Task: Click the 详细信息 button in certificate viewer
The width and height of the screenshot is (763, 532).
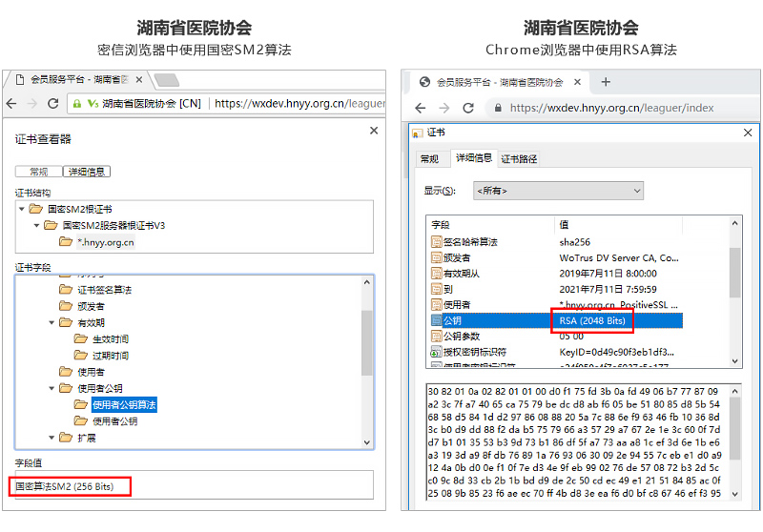Action: [86, 172]
